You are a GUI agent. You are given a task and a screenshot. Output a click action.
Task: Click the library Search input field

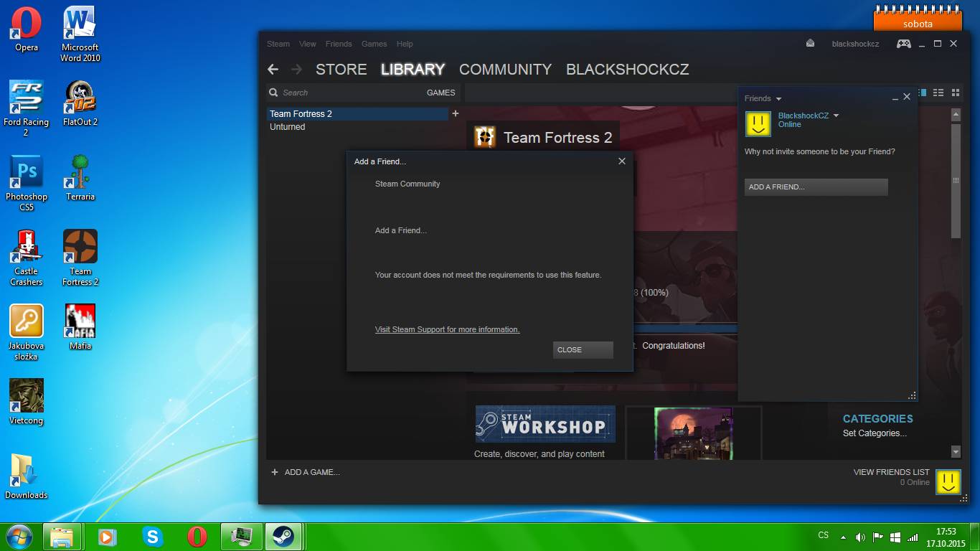point(344,93)
